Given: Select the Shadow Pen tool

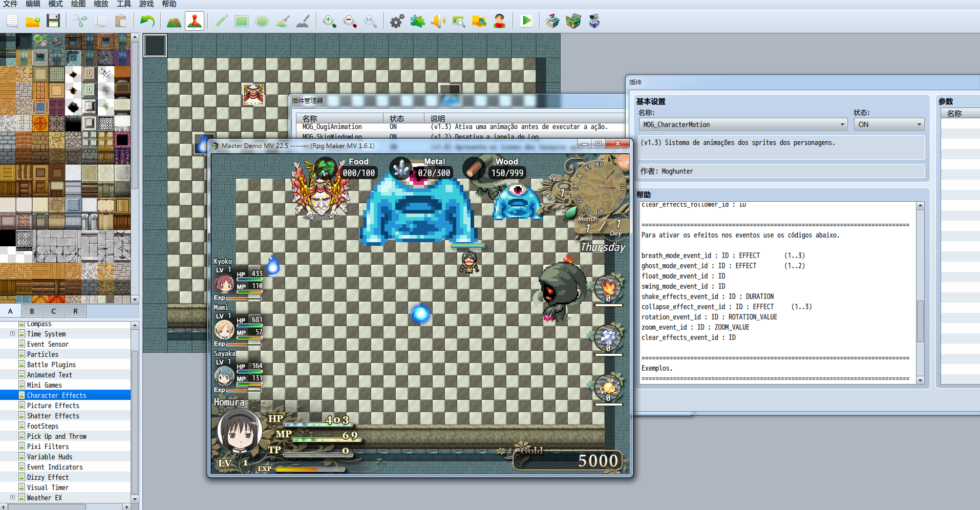Looking at the screenshot, I should point(303,21).
